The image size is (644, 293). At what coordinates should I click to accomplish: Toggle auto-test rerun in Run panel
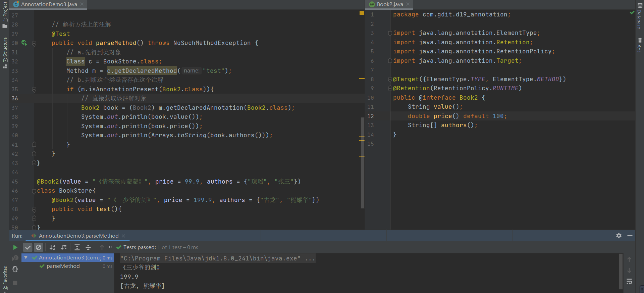pyautogui.click(x=15, y=269)
